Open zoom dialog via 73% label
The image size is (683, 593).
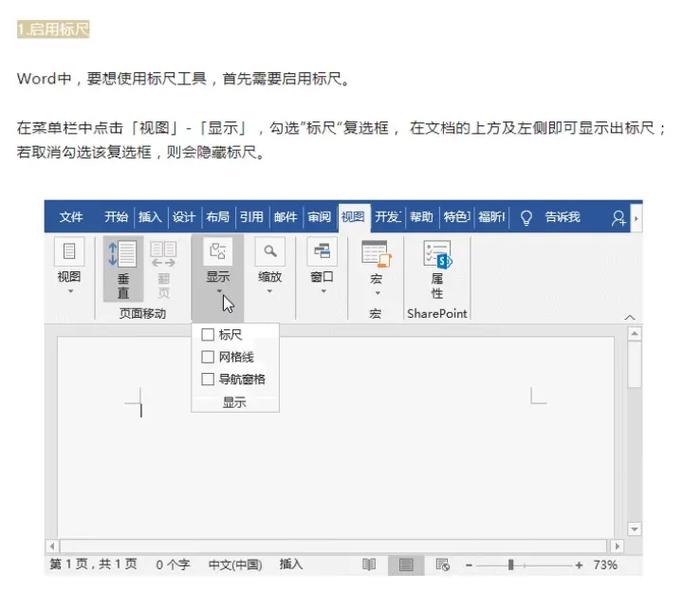(605, 565)
